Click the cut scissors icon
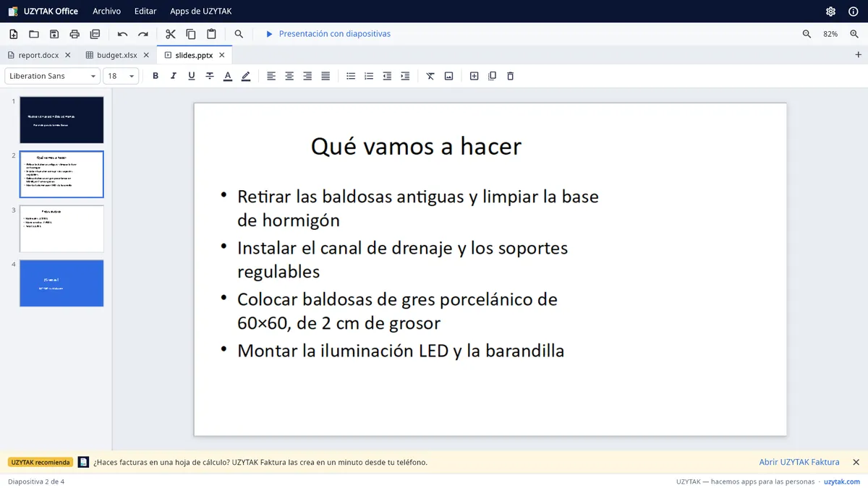This screenshot has width=868, height=488. tap(171, 34)
